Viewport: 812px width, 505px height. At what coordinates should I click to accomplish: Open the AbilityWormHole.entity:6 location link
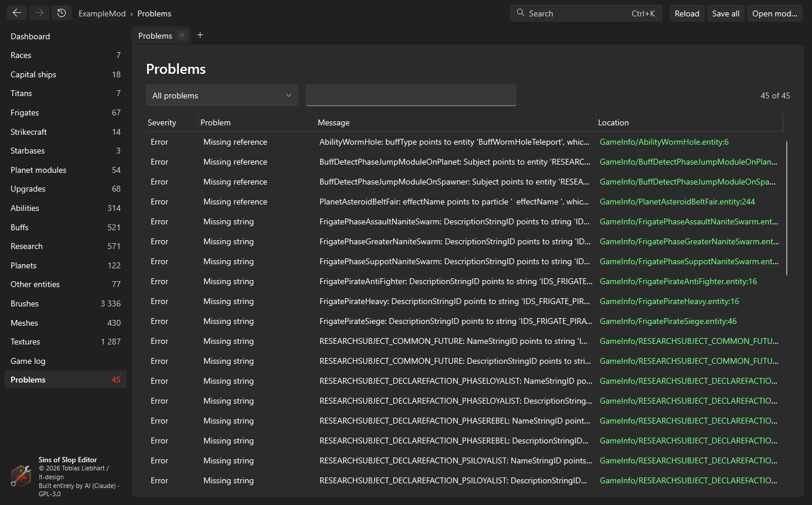point(664,142)
